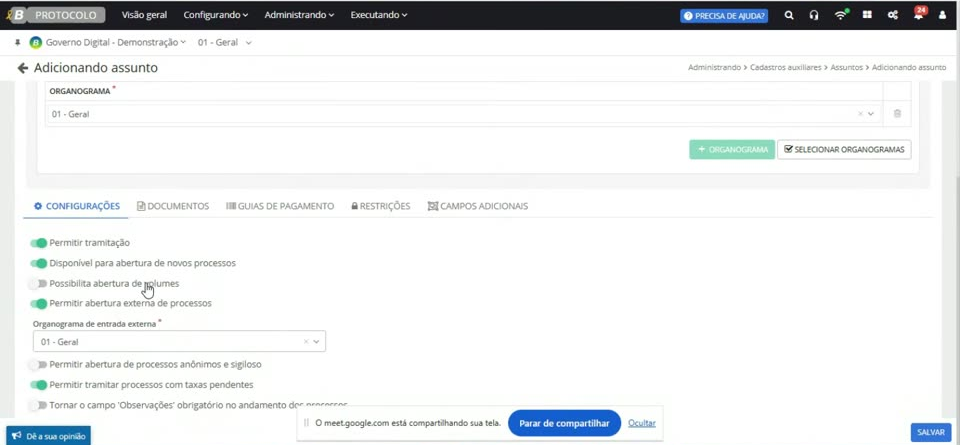The width and height of the screenshot is (960, 445).
Task: Open the Configurando menu
Action: tap(216, 15)
